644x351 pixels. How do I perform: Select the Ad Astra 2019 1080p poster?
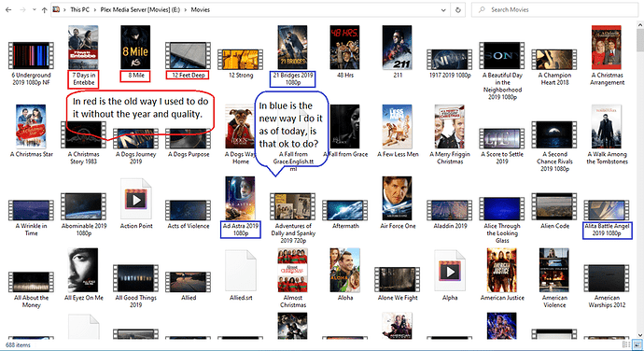click(240, 198)
